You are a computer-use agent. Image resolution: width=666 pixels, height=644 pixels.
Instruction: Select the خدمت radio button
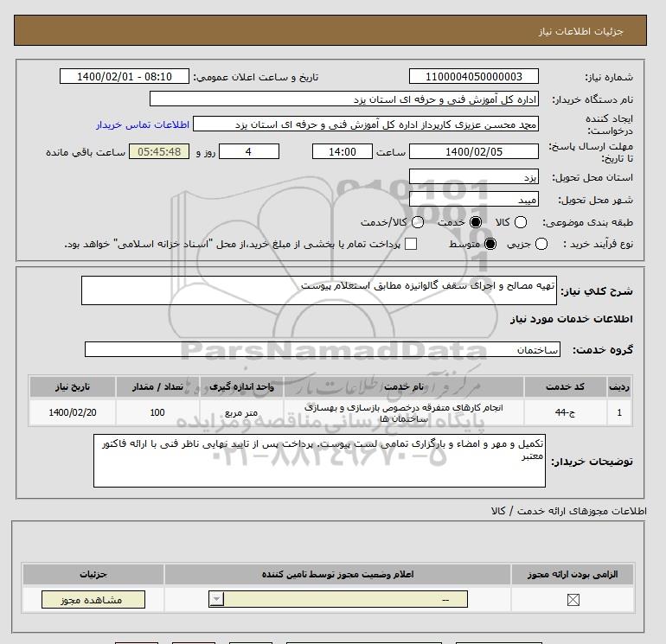click(476, 222)
